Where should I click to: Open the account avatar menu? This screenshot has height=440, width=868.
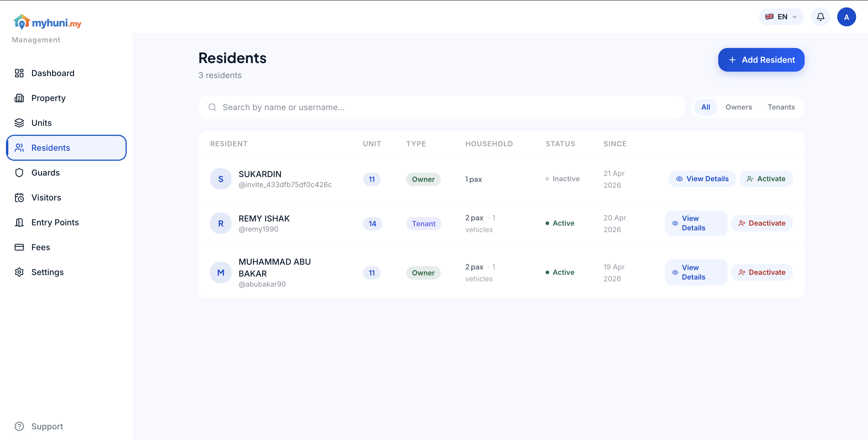pyautogui.click(x=847, y=17)
